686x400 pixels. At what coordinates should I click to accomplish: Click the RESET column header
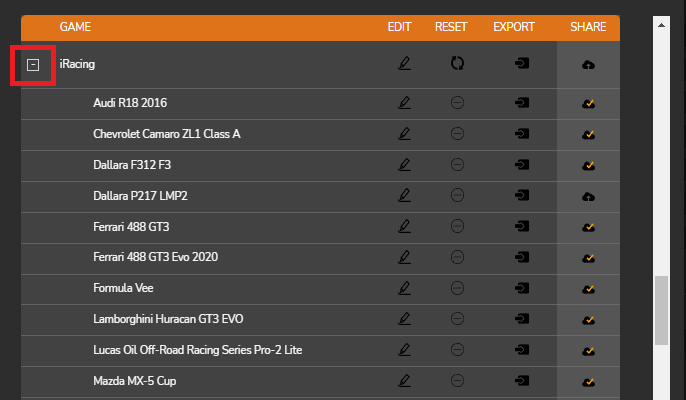tap(451, 27)
